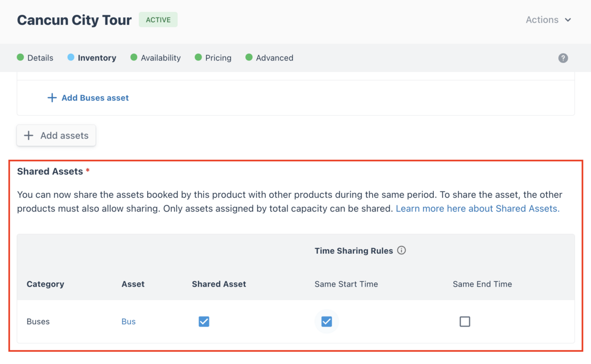
Task: Check the Same End Time checkbox
Action: point(465,321)
